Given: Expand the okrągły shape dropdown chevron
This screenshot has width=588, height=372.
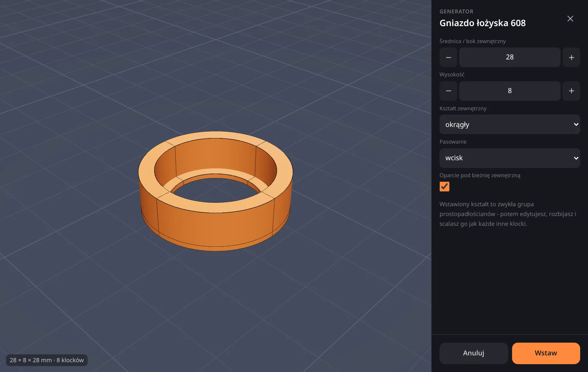Looking at the screenshot, I should coord(576,124).
